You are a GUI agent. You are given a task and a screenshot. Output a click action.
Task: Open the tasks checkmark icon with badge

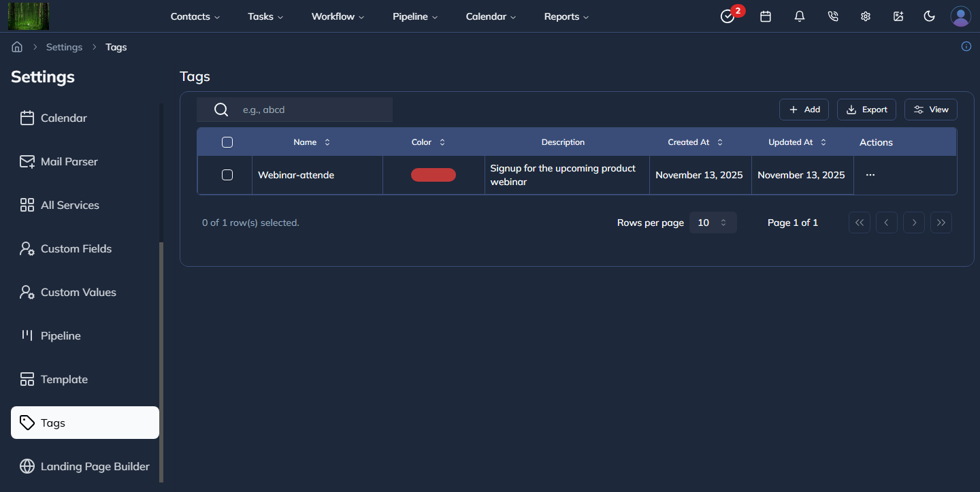(728, 17)
